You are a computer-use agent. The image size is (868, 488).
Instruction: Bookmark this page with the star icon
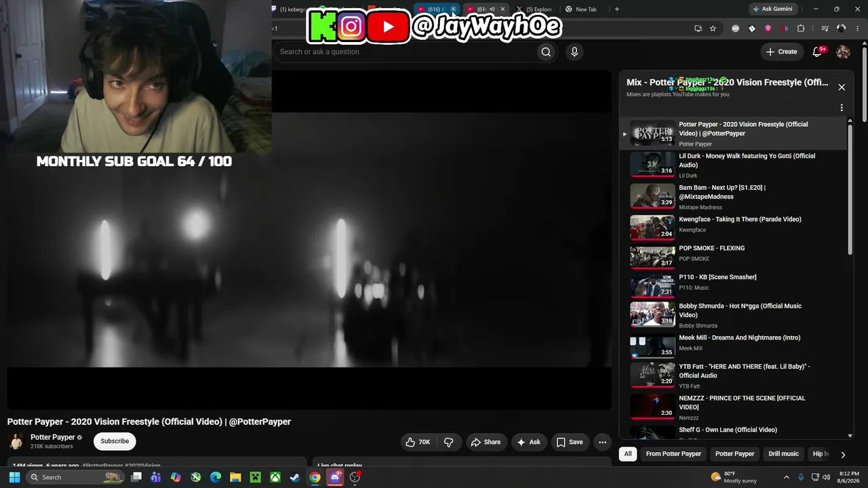(713, 28)
